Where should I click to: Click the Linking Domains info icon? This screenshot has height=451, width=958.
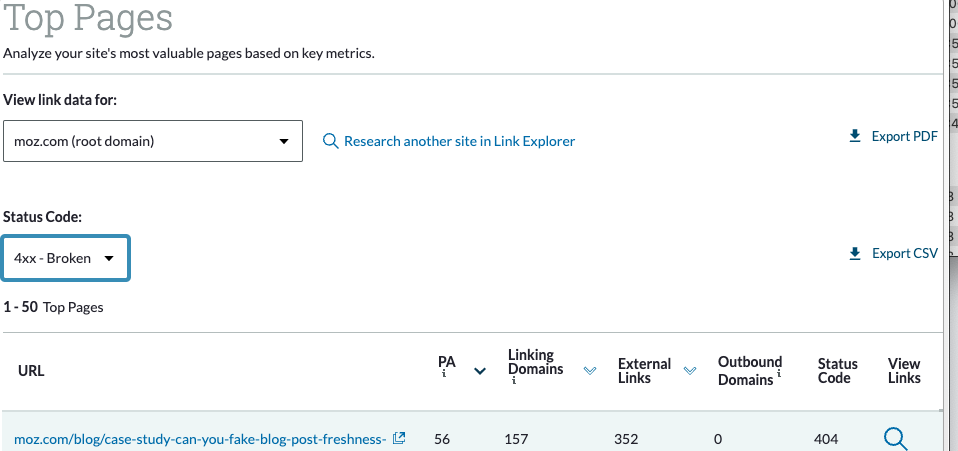pyautogui.click(x=516, y=381)
